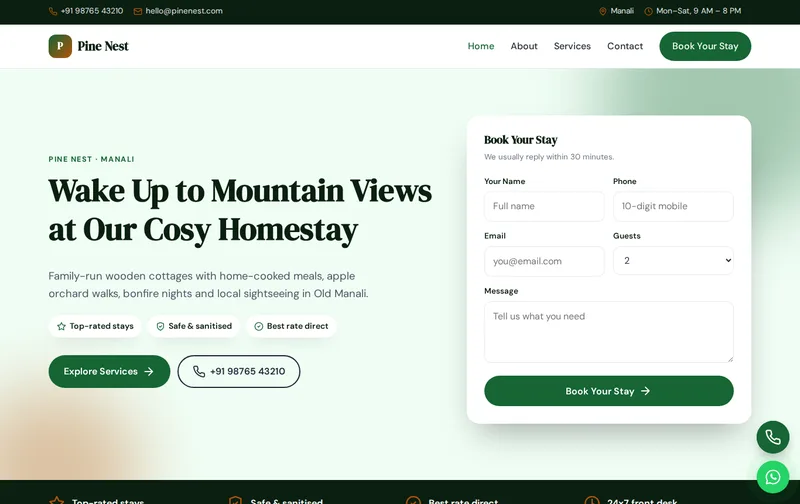Focus the 10-digit mobile phone field
Screen dimensions: 800x504
pyautogui.click(x=673, y=207)
